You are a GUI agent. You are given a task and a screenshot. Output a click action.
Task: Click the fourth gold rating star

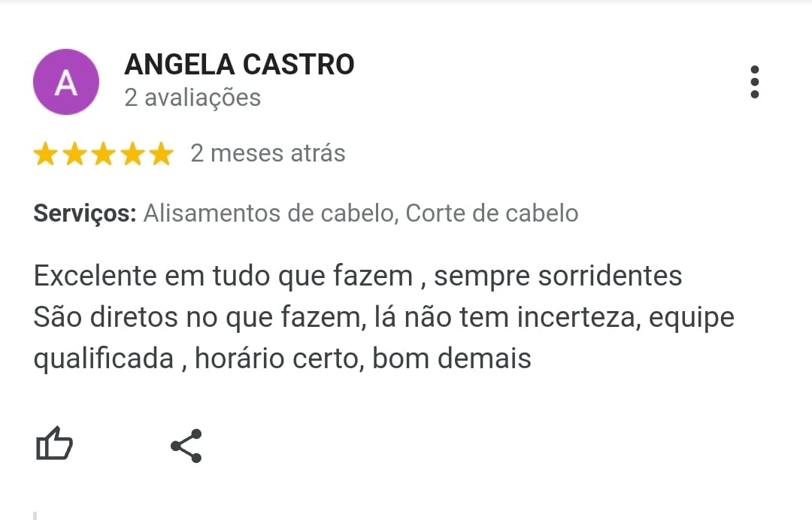[131, 153]
